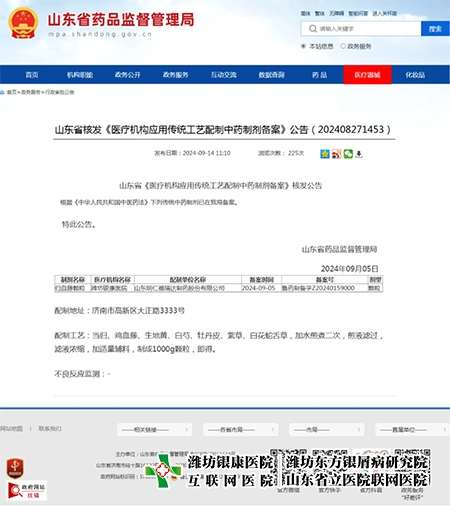
Task: Open the 互动交流 navigation tab
Action: tap(224, 75)
